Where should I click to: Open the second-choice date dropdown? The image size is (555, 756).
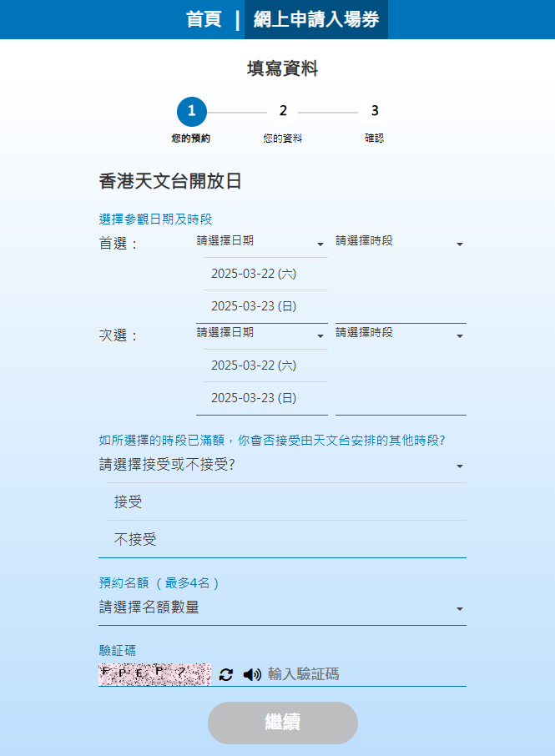point(260,333)
